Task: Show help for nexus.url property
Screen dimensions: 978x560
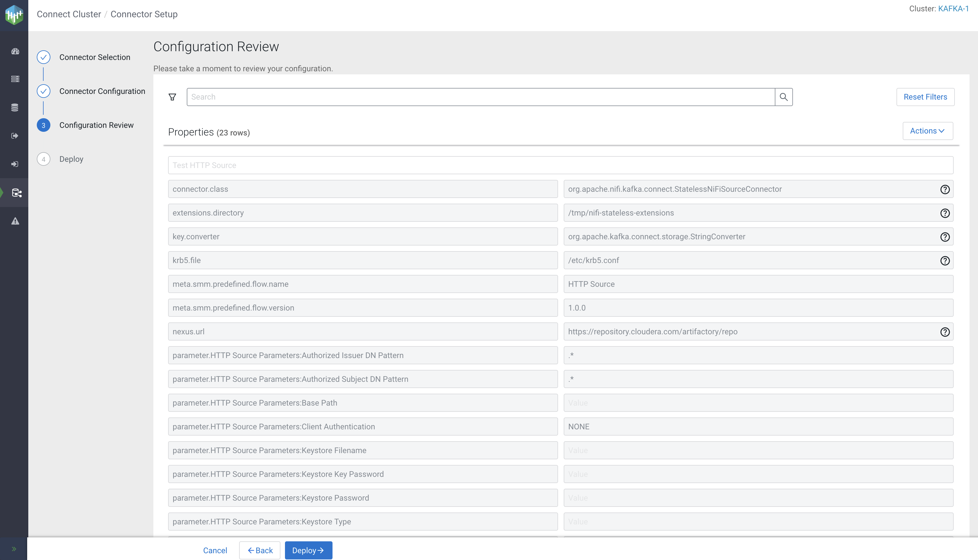Action: 945,332
